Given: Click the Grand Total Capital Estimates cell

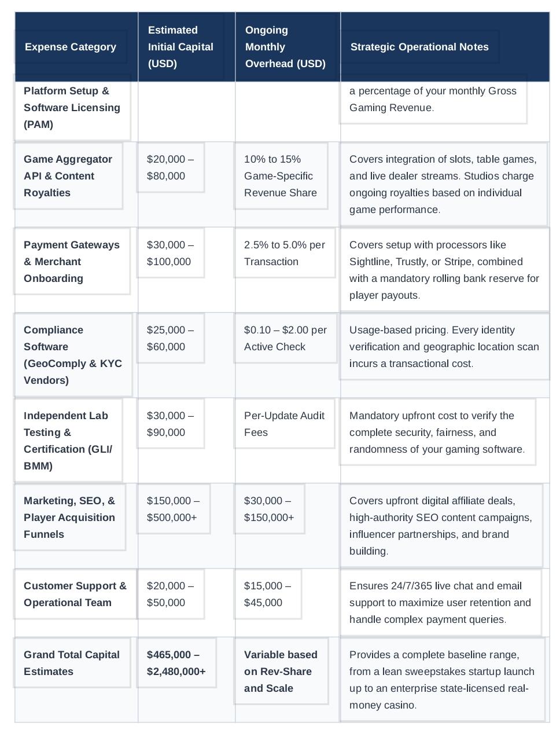Looking at the screenshot, I should [x=72, y=663].
